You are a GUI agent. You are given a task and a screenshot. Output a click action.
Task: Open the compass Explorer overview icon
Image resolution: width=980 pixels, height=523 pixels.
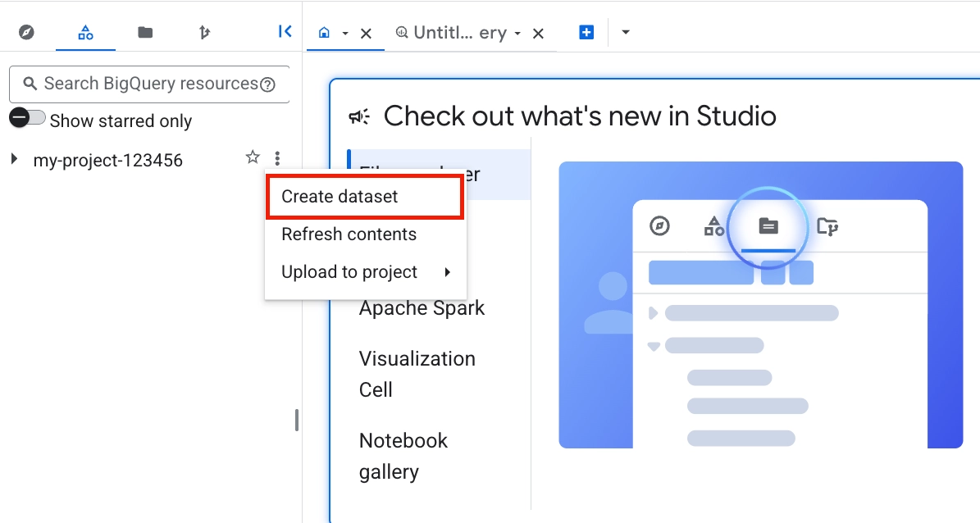(x=26, y=32)
